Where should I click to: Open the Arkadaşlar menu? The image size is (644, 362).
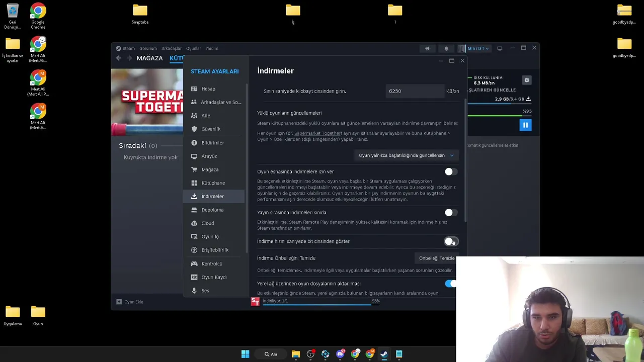[x=171, y=49]
